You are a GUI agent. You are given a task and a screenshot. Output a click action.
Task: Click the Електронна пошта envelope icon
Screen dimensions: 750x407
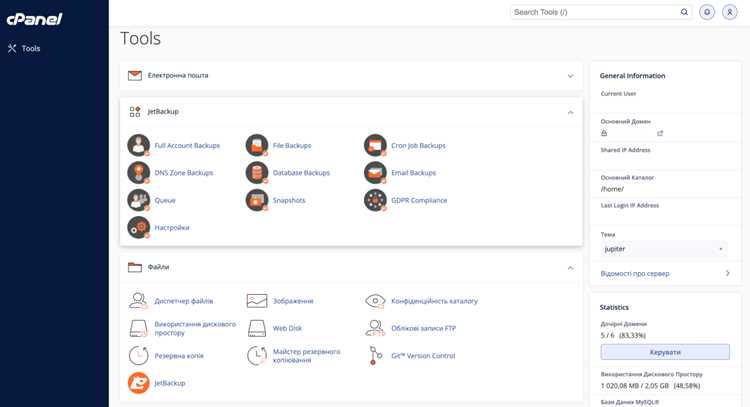pyautogui.click(x=135, y=76)
